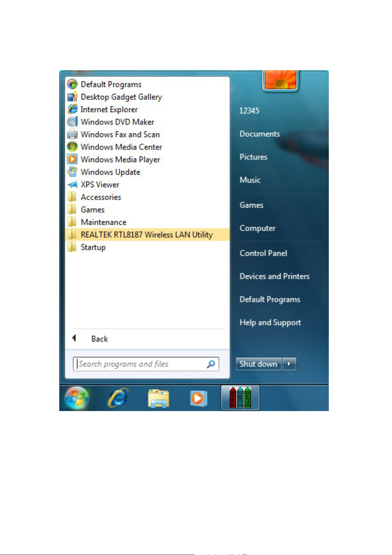The height and width of the screenshot is (555, 392).
Task: Open Control Panel
Action: point(263,253)
